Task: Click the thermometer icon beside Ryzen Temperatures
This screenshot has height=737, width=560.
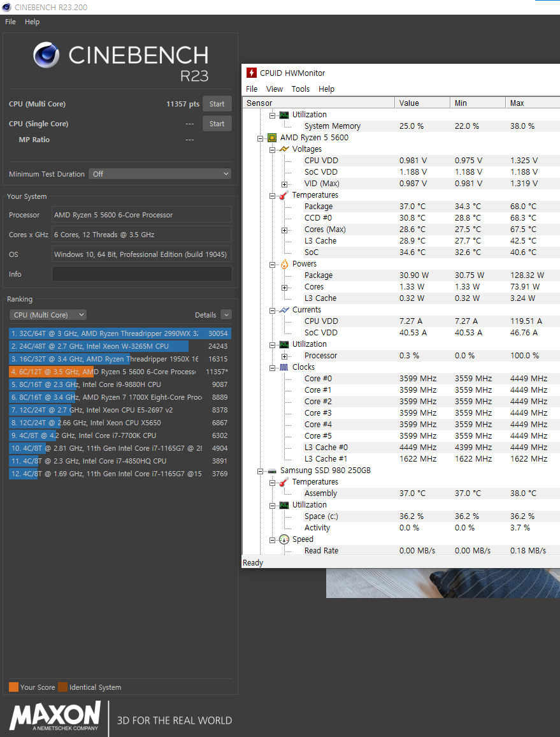Action: 284,195
